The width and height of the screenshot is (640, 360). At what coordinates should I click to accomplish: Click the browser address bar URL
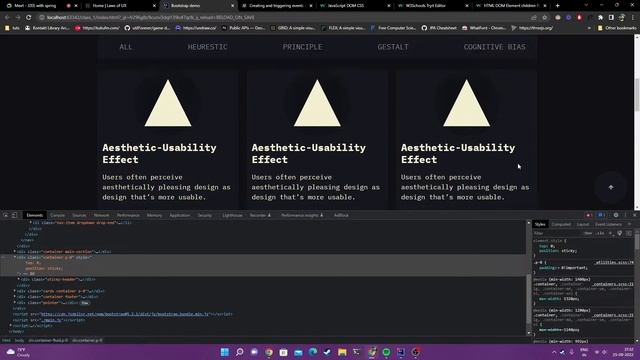pos(151,18)
